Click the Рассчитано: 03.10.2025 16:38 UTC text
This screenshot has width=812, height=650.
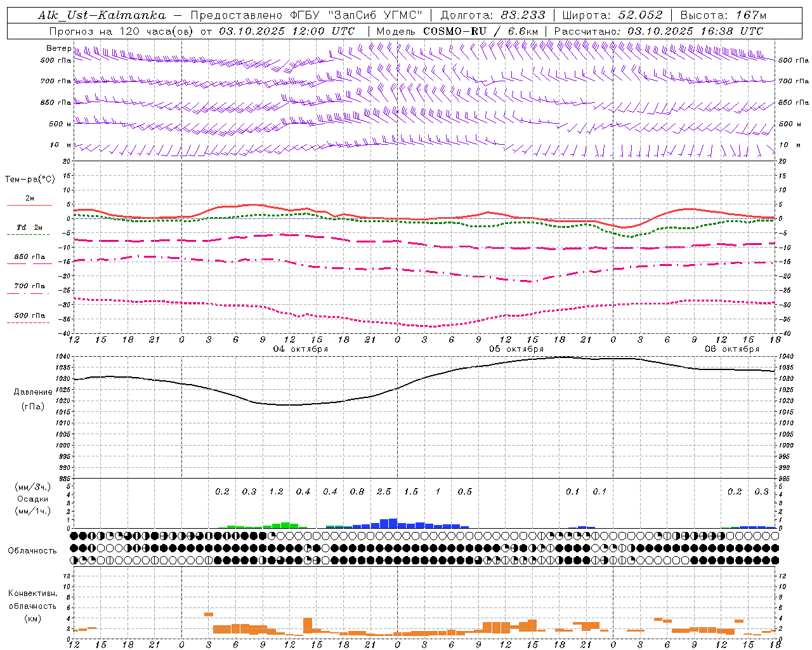coord(659,31)
